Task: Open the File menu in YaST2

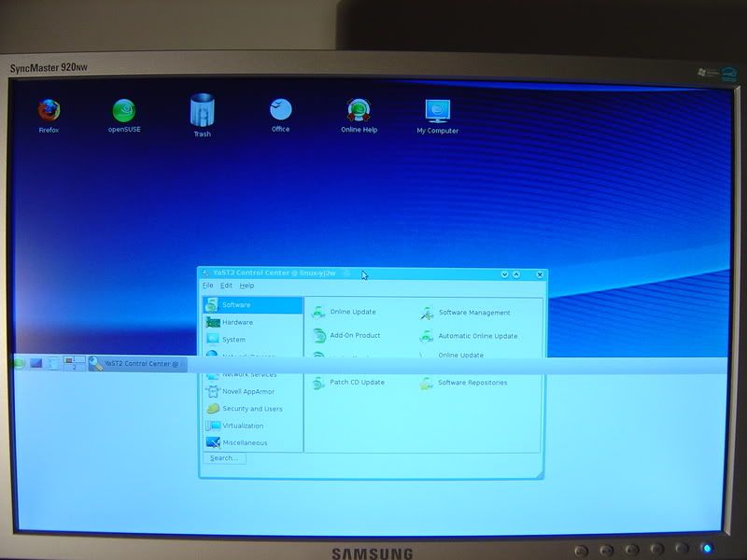Action: pyautogui.click(x=207, y=286)
